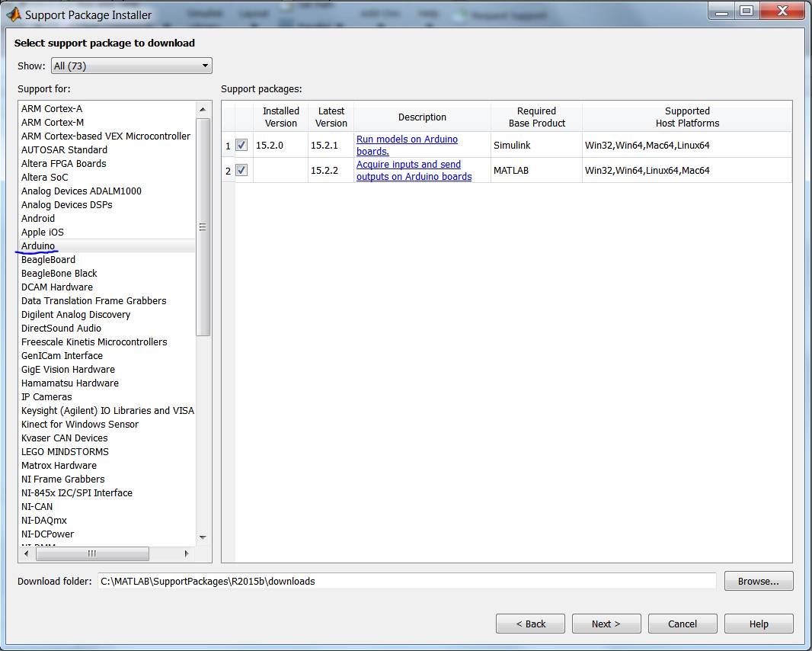Click horizontal scroll left arrow in support list
This screenshot has width=812, height=651.
[x=27, y=553]
